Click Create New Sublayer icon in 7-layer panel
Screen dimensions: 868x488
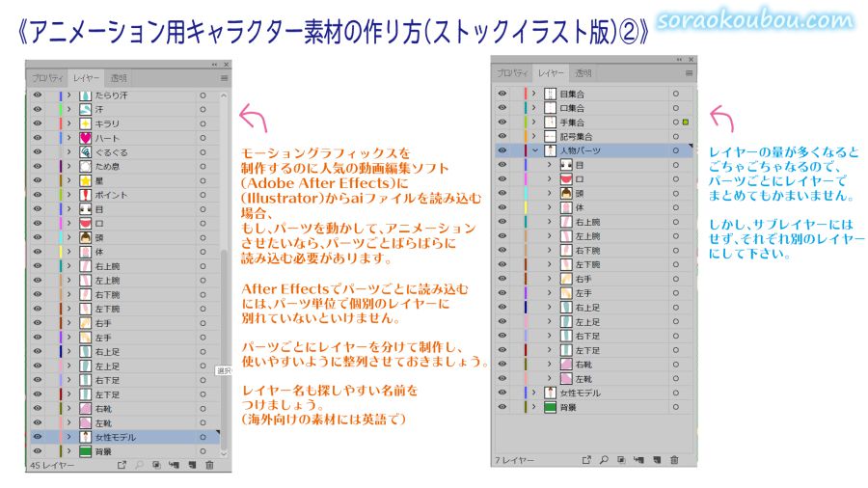[x=638, y=460]
